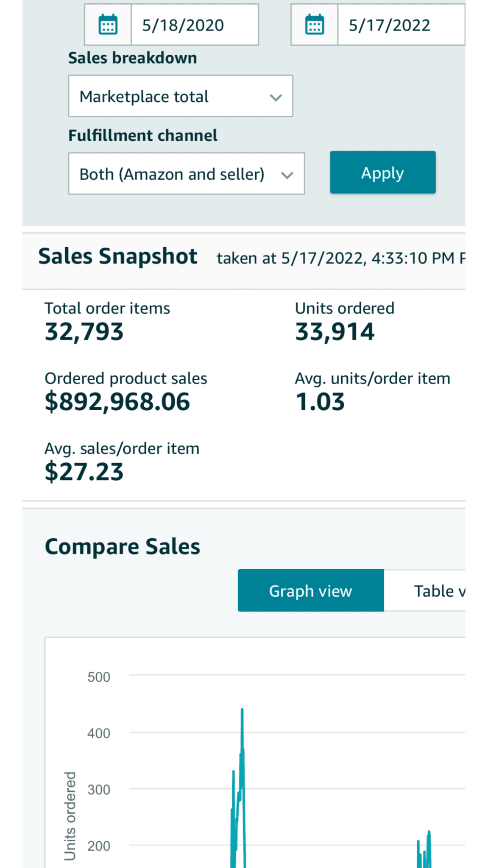Click the Compare Sales heading

123,546
